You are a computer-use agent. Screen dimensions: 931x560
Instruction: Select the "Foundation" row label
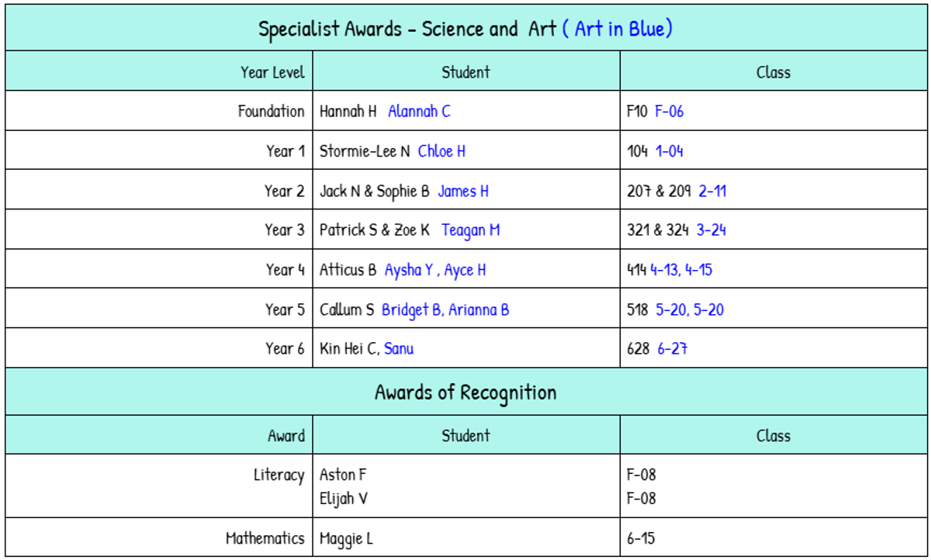click(271, 111)
